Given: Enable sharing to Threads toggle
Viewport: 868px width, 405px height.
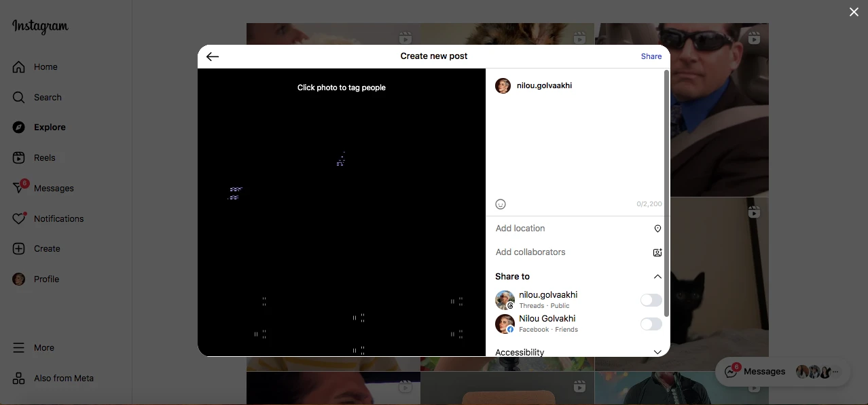Looking at the screenshot, I should click(651, 300).
